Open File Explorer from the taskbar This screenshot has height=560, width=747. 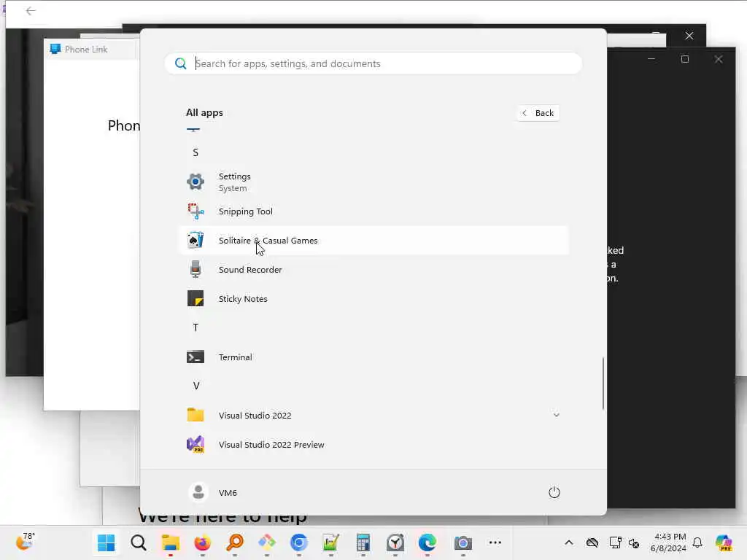171,542
